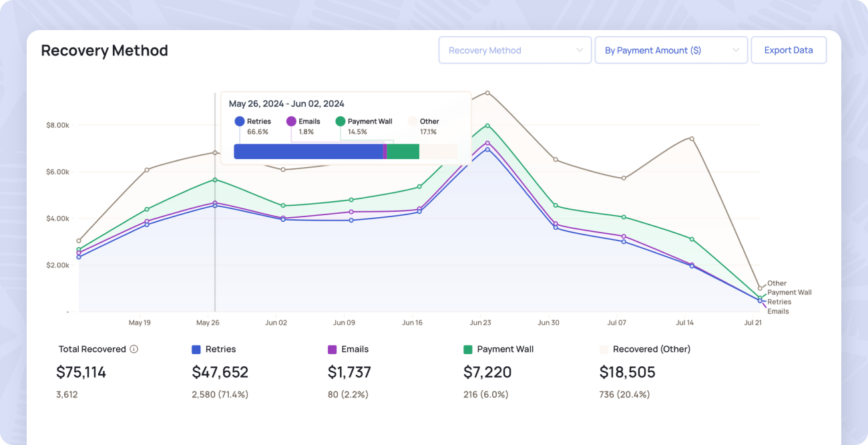This screenshot has height=445, width=868.
Task: Open the Recovery Method dropdown
Action: click(514, 50)
